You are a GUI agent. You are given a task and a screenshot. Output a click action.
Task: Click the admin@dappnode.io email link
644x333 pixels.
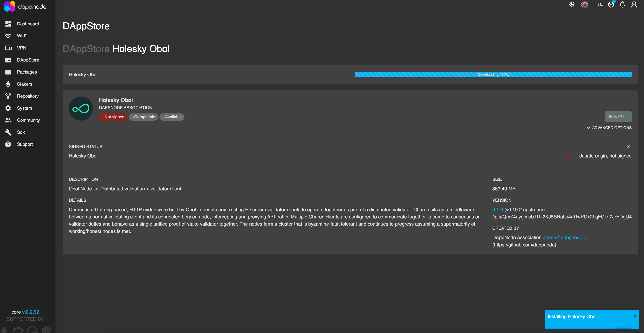(x=565, y=237)
